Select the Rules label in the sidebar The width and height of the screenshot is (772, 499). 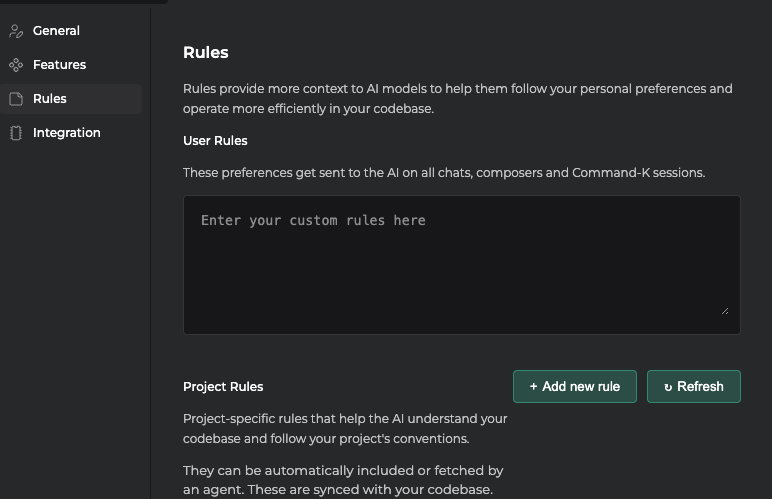pos(50,99)
